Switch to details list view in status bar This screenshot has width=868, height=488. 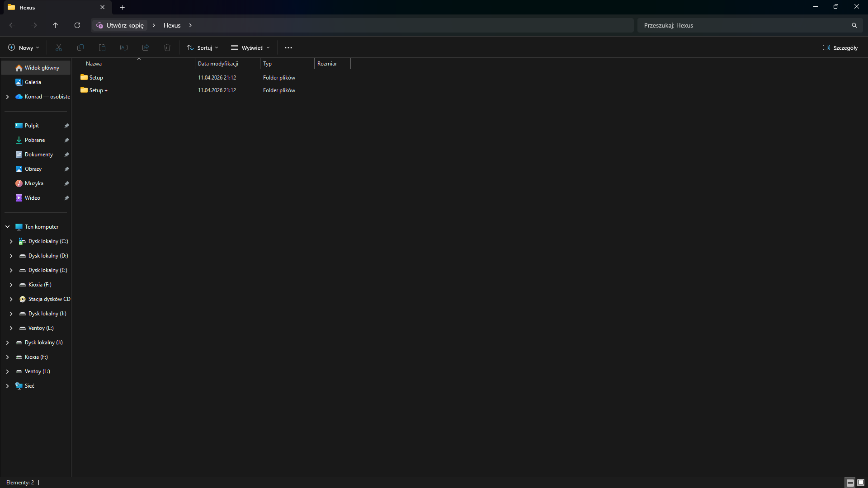(x=850, y=483)
